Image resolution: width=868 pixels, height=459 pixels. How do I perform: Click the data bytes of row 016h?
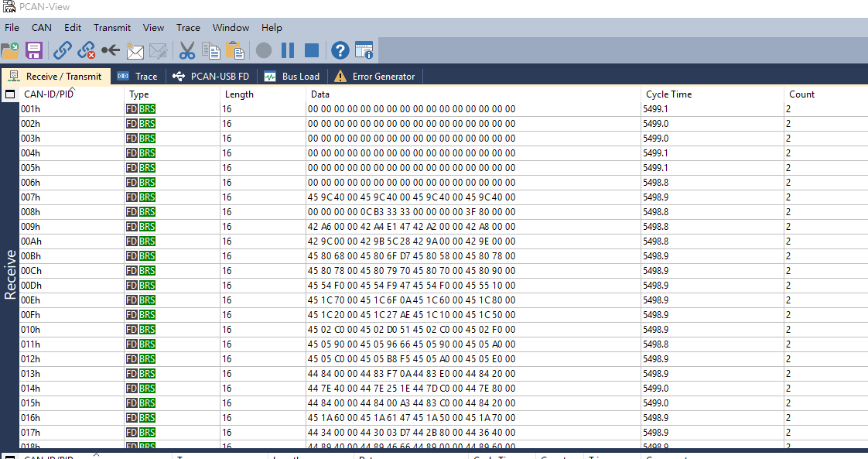412,418
